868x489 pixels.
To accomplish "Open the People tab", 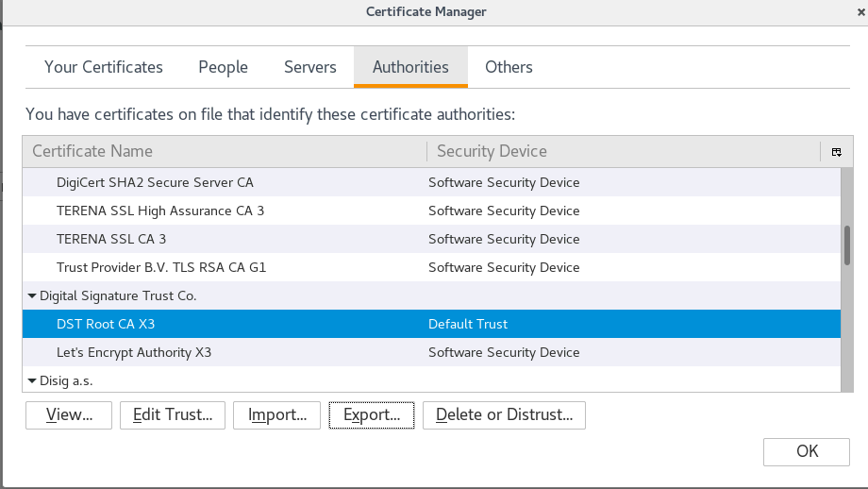I will click(x=223, y=67).
